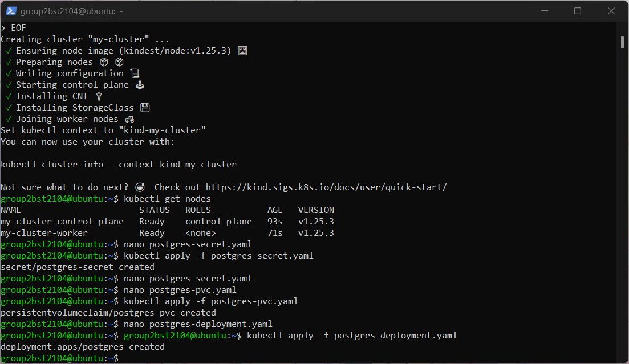Click 'kubectl cluster-info --context kind-my-cluster' line
This screenshot has width=629, height=364.
119,165
